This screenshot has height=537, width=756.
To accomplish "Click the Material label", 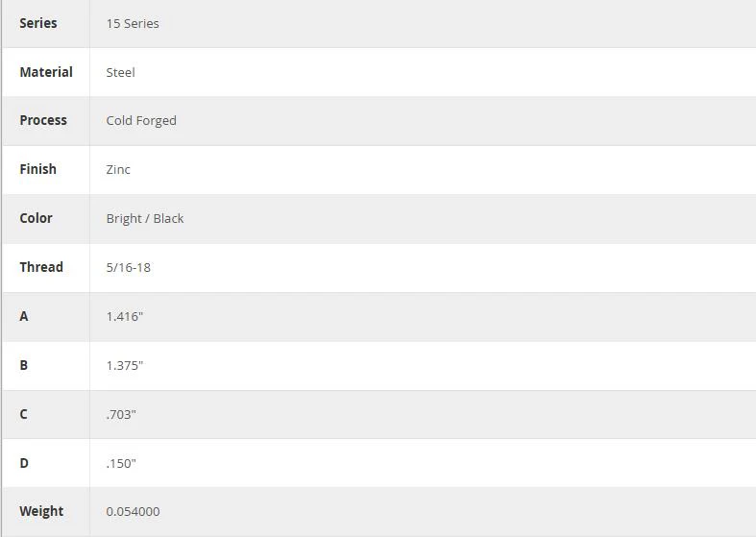I will tap(46, 72).
